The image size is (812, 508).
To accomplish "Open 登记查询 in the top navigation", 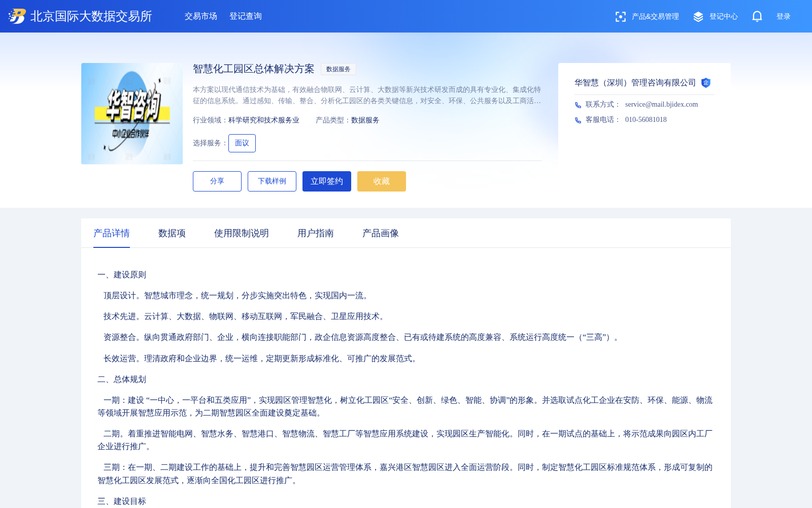I will coord(246,16).
